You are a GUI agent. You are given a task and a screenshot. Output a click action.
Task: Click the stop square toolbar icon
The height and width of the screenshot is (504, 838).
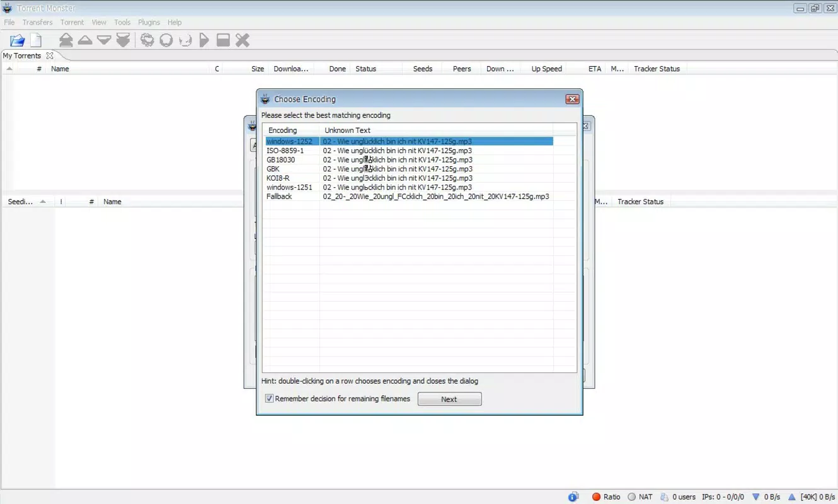(x=223, y=40)
